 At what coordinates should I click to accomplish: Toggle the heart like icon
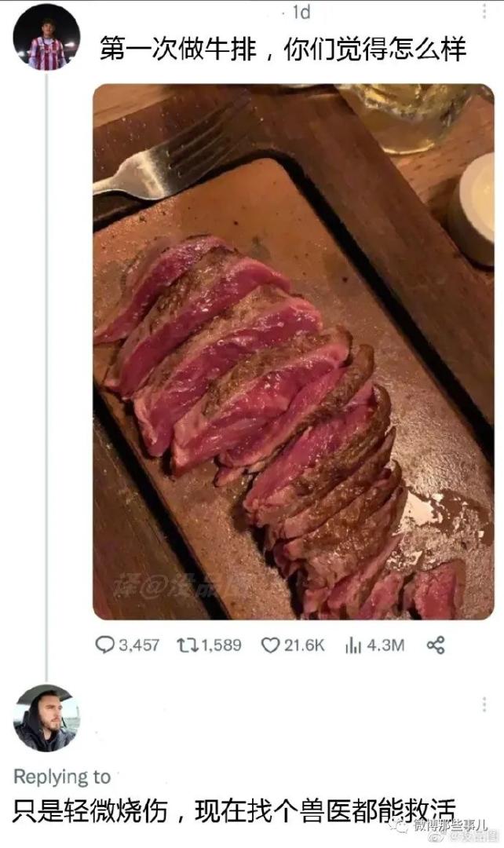(x=270, y=645)
